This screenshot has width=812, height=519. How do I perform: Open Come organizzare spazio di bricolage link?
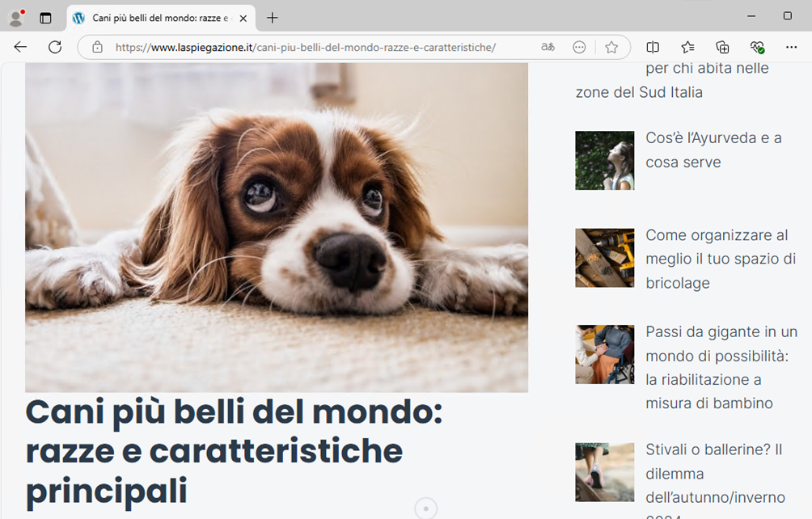(x=720, y=259)
